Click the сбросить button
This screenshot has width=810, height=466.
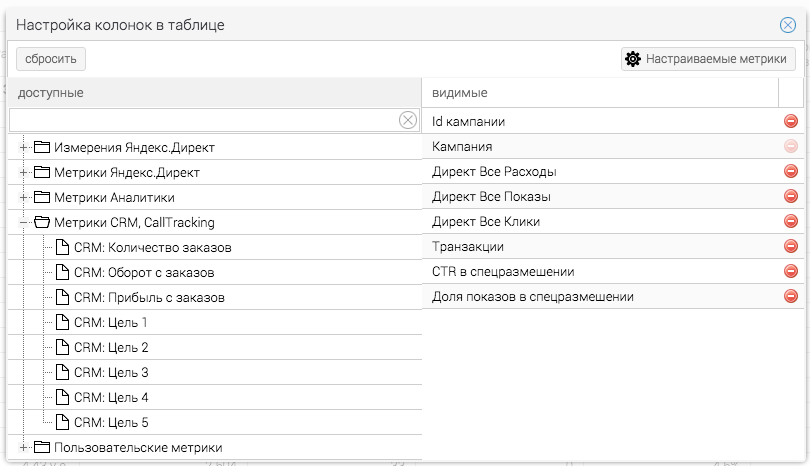pos(51,59)
